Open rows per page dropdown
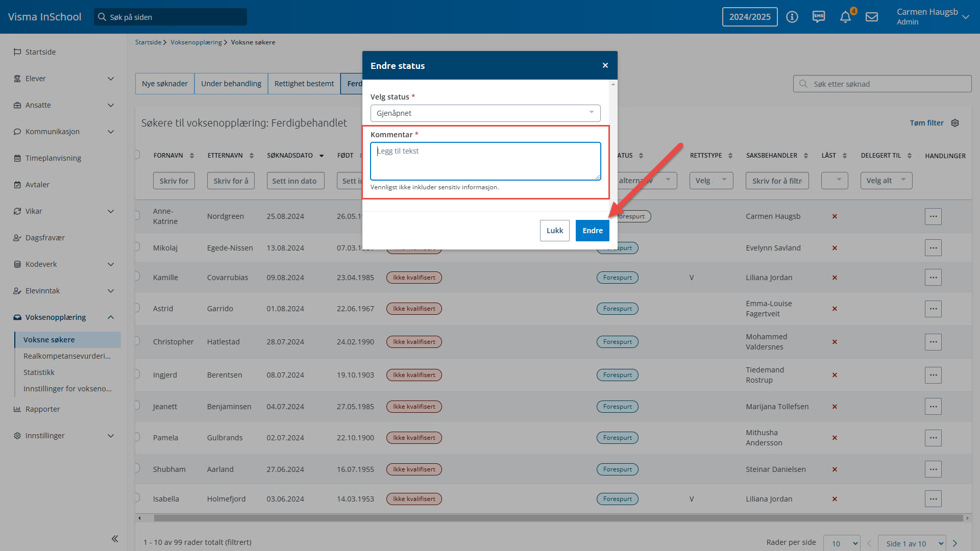The width and height of the screenshot is (980, 551). coord(842,543)
